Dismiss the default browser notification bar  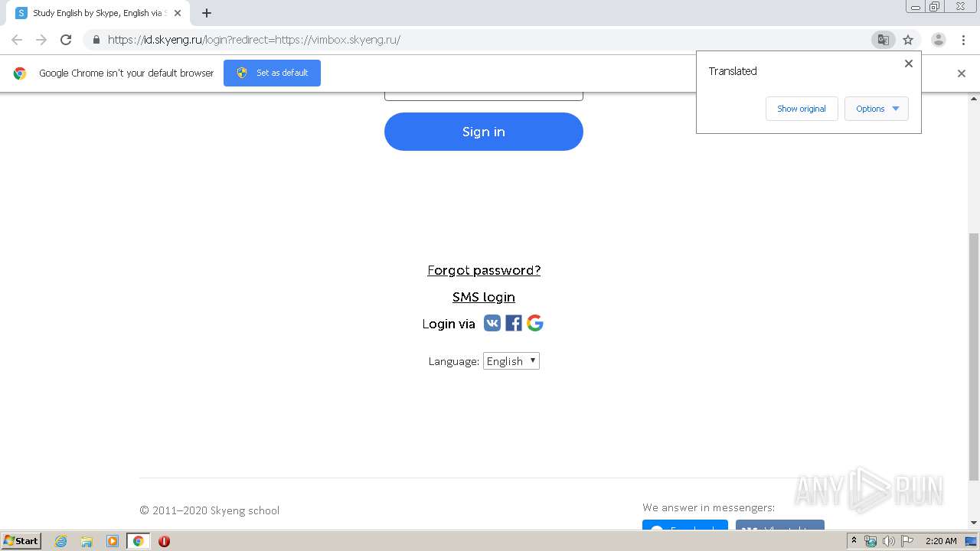click(962, 73)
